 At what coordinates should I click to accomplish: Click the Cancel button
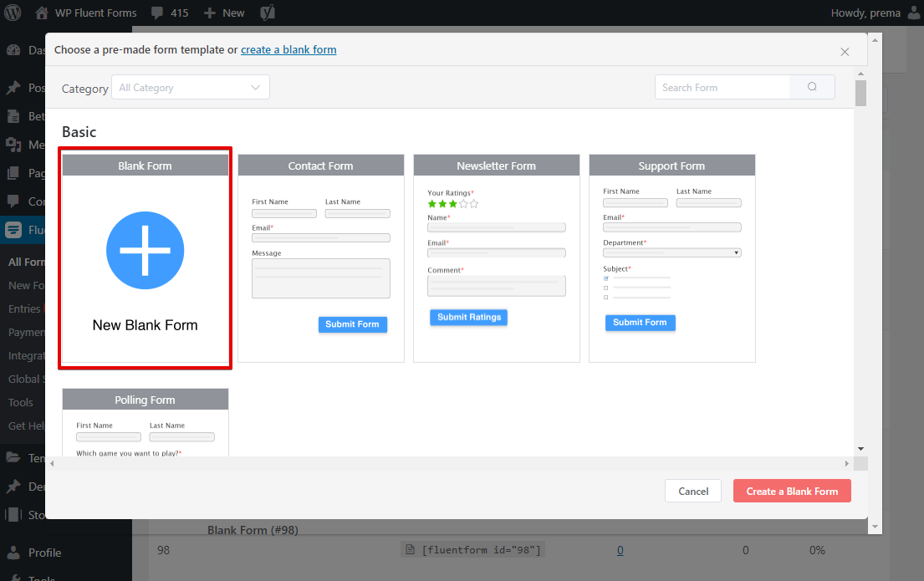coord(693,491)
